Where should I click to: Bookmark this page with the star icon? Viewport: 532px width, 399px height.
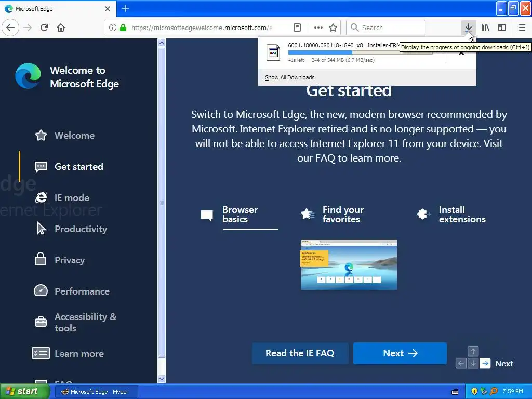pyautogui.click(x=333, y=28)
